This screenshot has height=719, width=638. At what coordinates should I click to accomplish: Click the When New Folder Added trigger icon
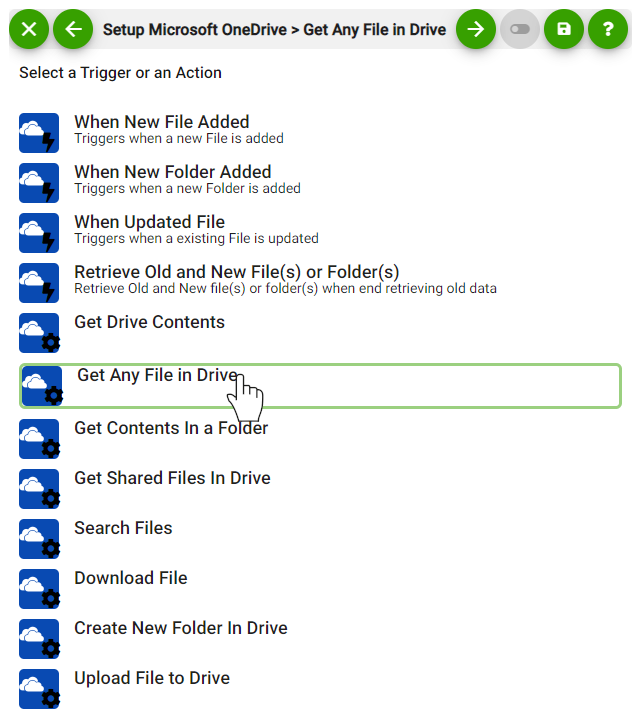coord(39,183)
